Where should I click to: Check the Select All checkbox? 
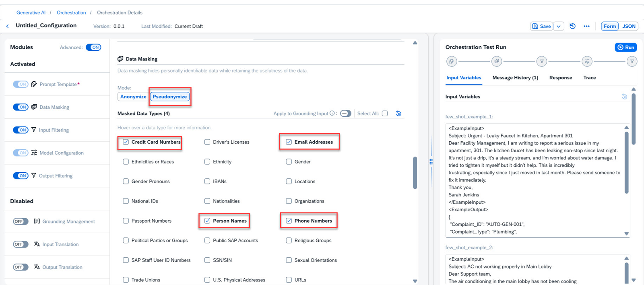tap(385, 114)
